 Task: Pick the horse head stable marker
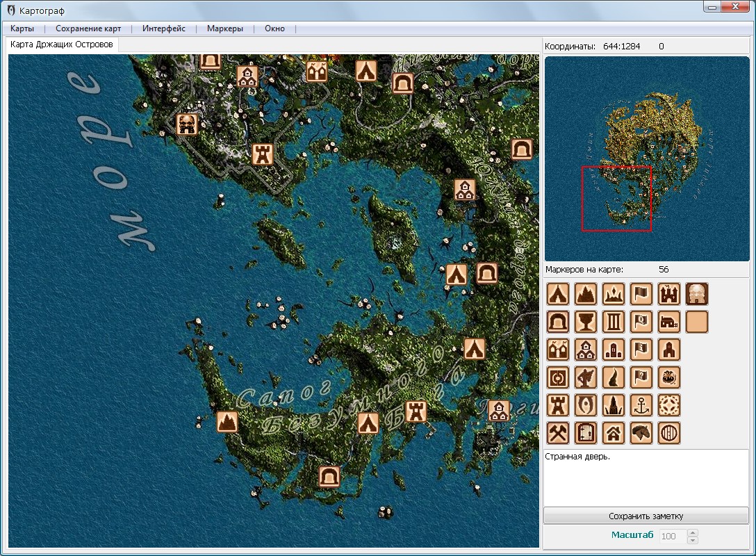click(x=641, y=433)
